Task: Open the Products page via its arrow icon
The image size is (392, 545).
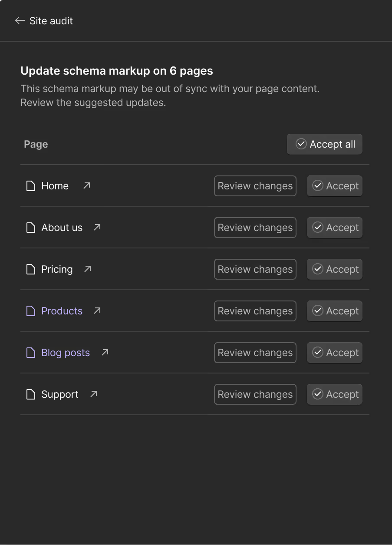Action: pos(96,310)
